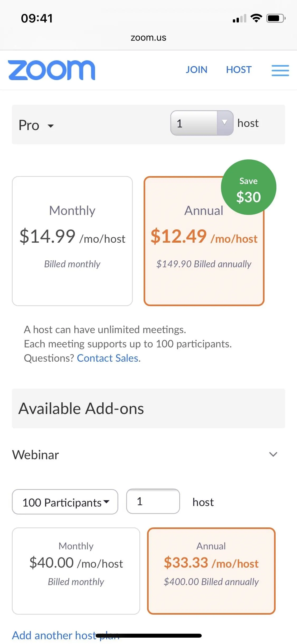Tap the cellular signal bars icon
Screen dimensions: 297x644
pos(239,19)
